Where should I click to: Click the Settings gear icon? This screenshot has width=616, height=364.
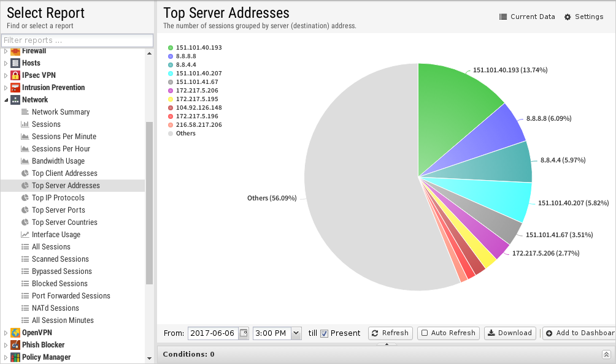click(568, 17)
